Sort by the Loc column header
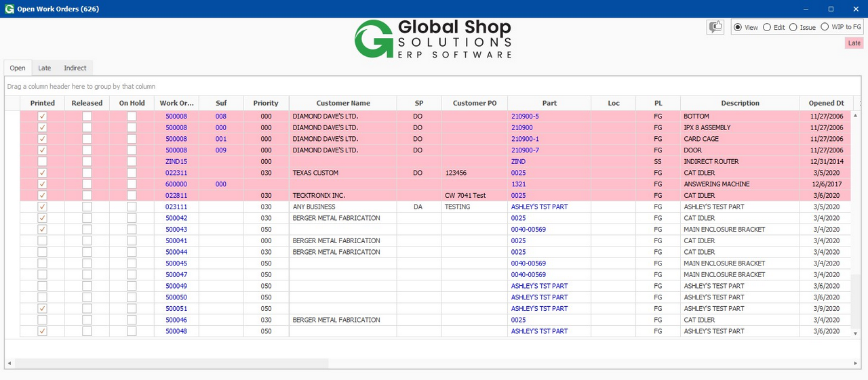Screen dimensions: 868x380 614,103
